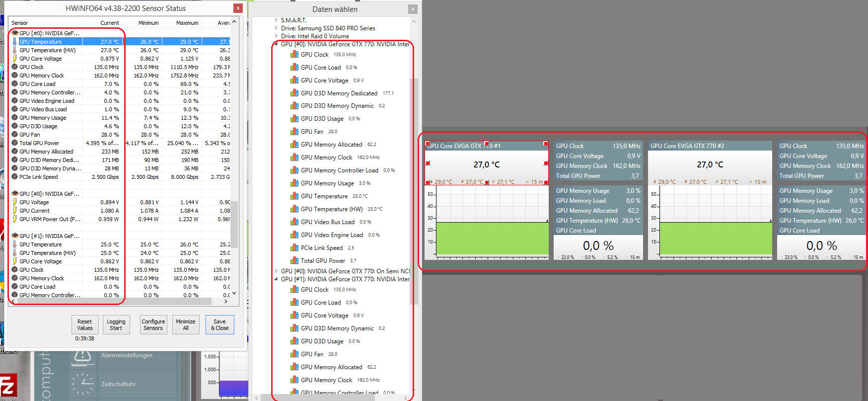Screen dimensions: 868x401
Task: Click the Total GPU Power chart icon in the tree
Action: (294, 260)
